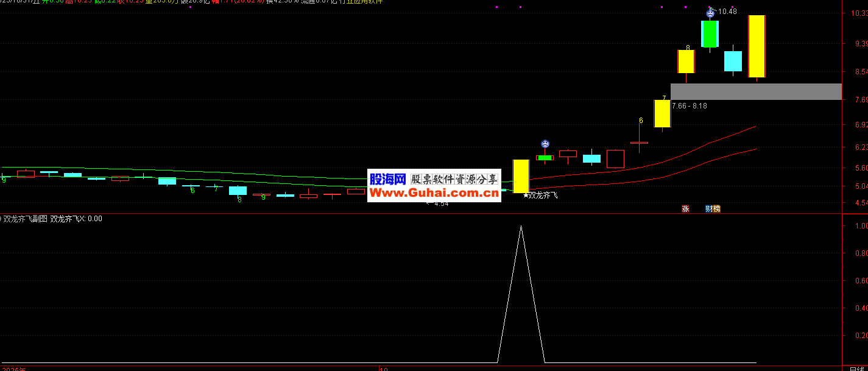Select the yellow candle above 双龙齐飞 signal

click(x=521, y=176)
